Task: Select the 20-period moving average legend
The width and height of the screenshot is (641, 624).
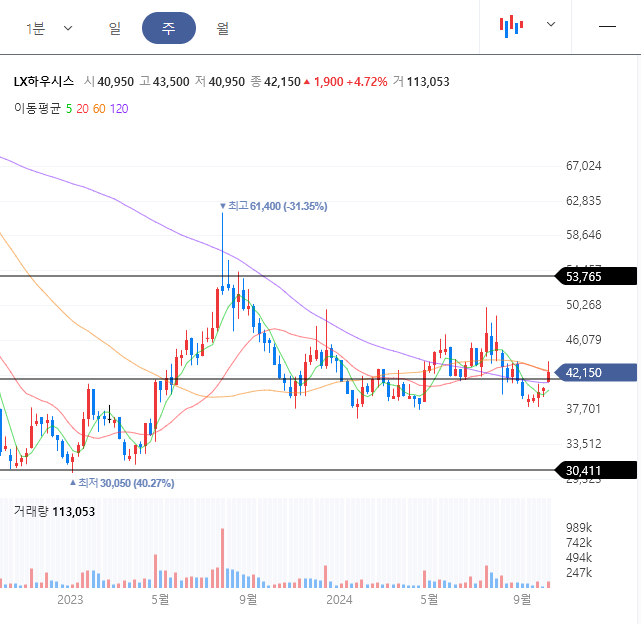Action: pos(82,109)
